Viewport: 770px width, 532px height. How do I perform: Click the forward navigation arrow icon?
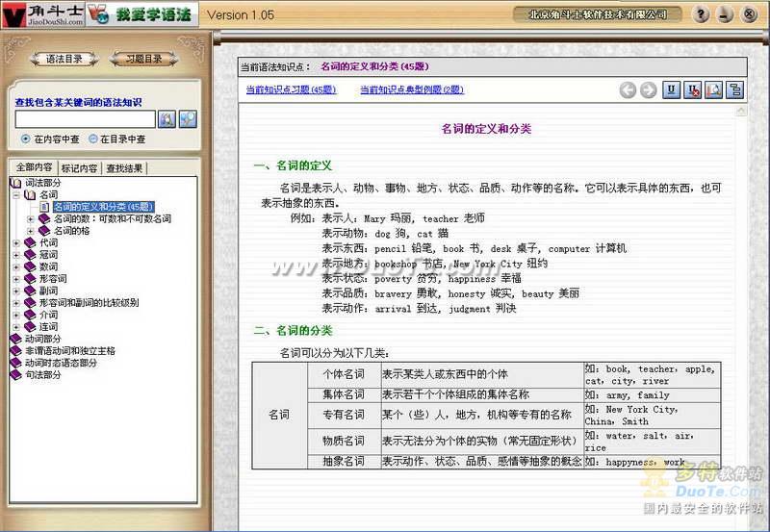648,90
